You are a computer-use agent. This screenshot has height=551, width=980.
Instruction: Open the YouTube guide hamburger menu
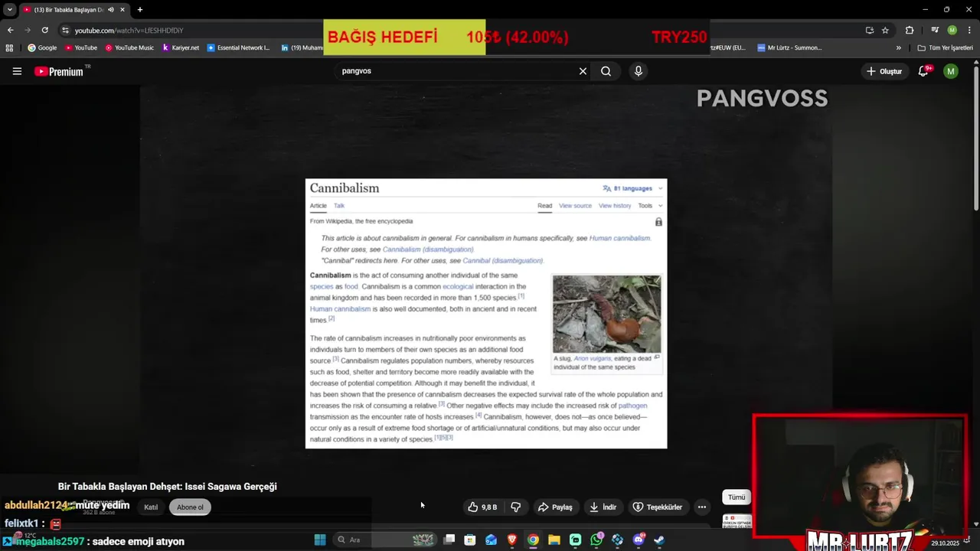17,71
